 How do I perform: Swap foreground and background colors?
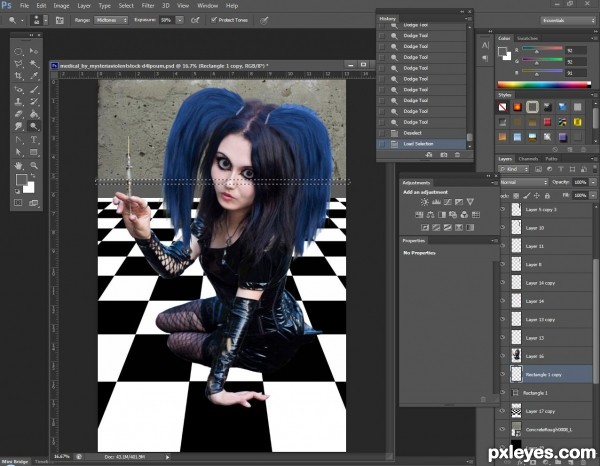[33, 176]
